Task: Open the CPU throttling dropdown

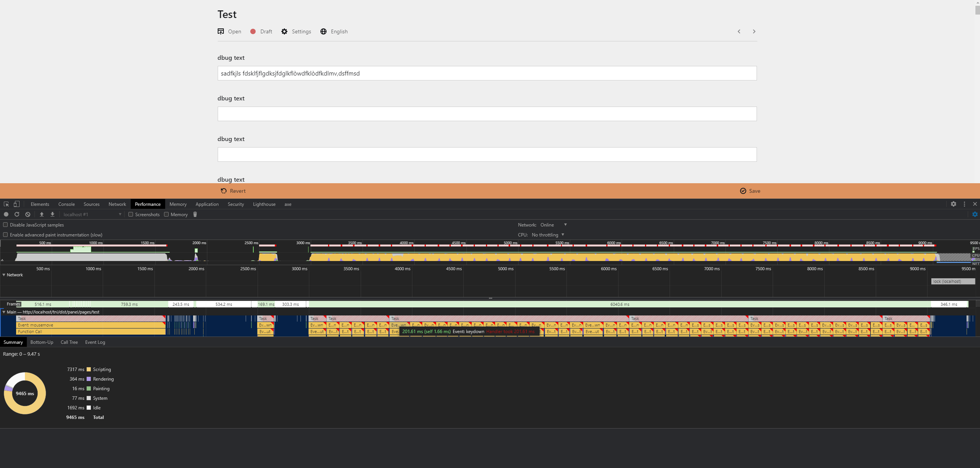Action: tap(546, 235)
